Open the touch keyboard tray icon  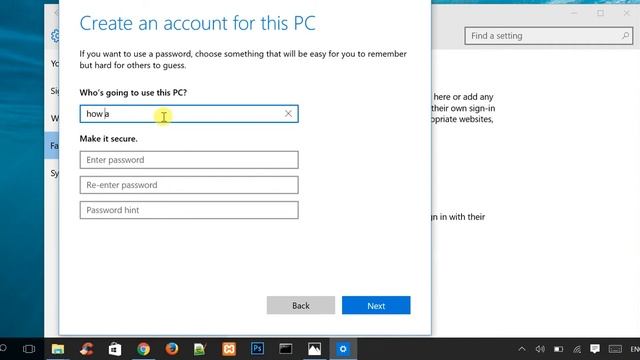coord(615,349)
